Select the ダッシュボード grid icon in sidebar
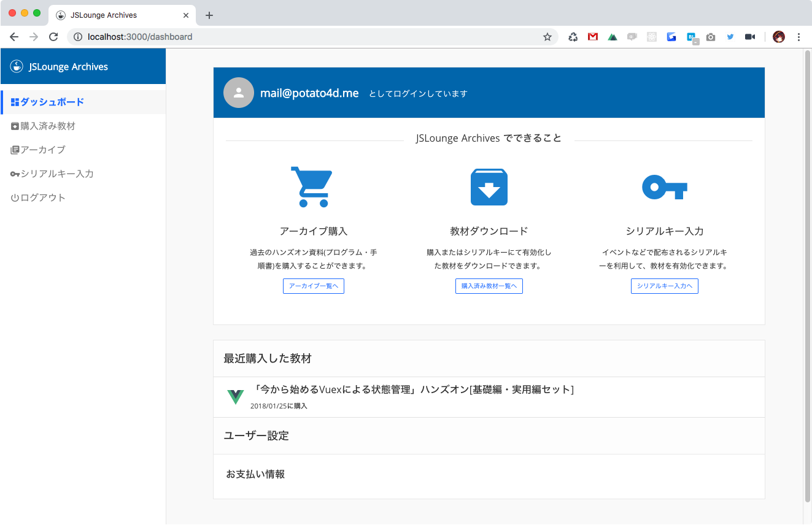Screen dimensions: 812x525 16,102
